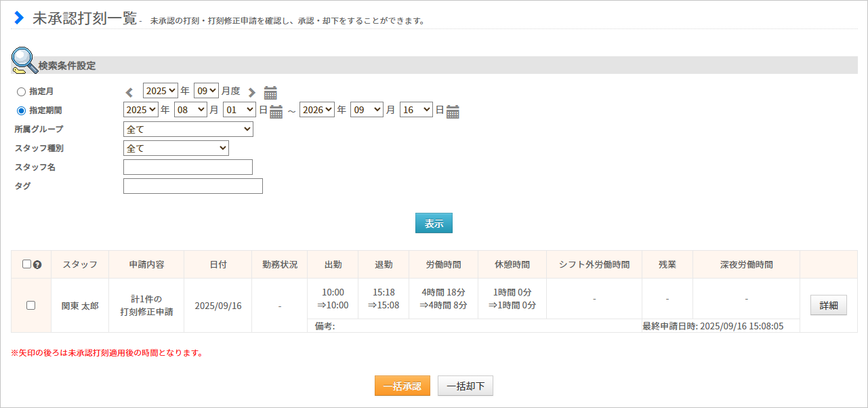Check the checkbox for 関東 太郎 row
868x408 pixels.
pos(30,306)
